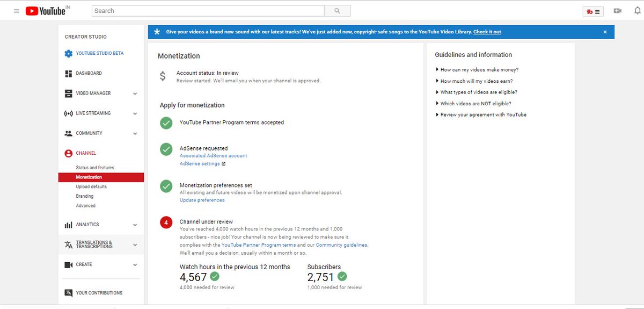This screenshot has width=644, height=309.
Task: Open the notifications bell
Action: point(637,11)
